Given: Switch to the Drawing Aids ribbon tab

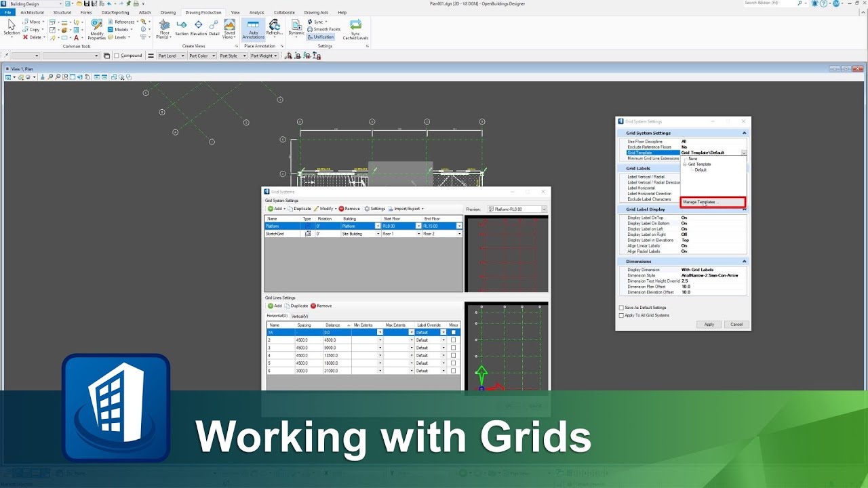Looking at the screenshot, I should pos(316,12).
